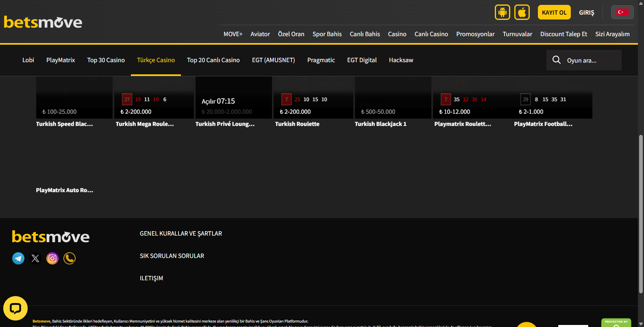Screen dimensions: 644x327
Task: Click last roulette result number 27
Action: [x=127, y=100]
